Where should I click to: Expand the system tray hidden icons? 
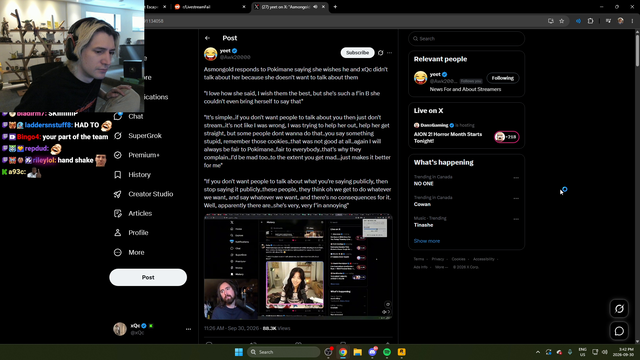[538, 352]
